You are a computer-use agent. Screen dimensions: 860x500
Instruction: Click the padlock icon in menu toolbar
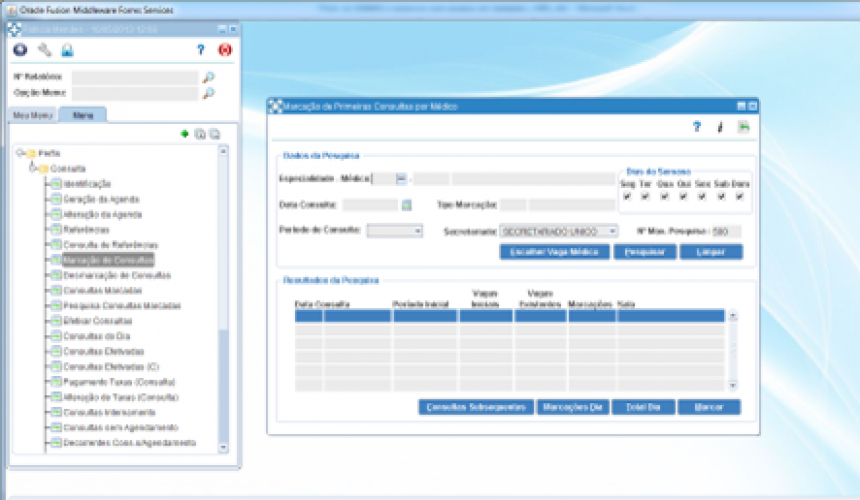tap(67, 50)
